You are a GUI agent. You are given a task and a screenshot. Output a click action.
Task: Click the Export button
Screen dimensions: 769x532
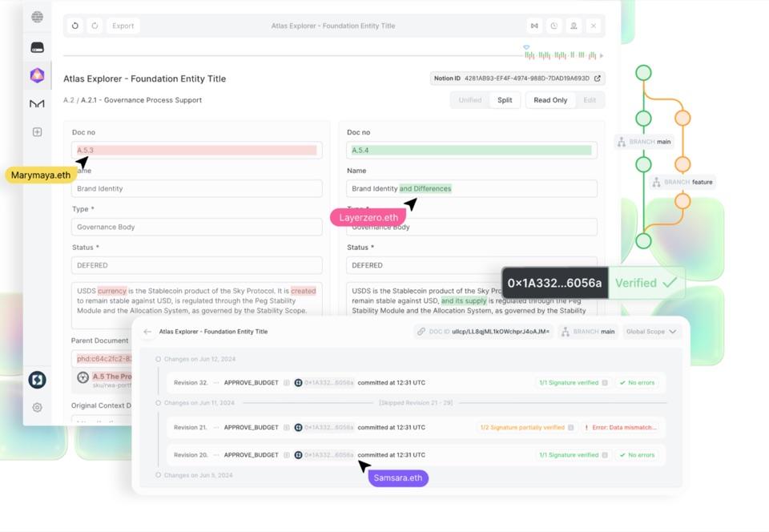[123, 26]
